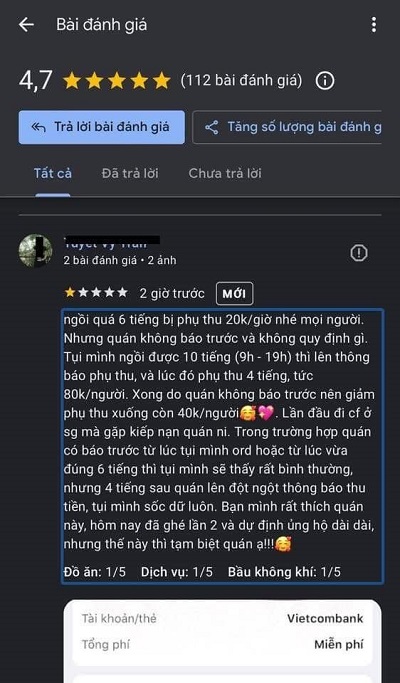Tap the back arrow icon
Viewport: 400px width, 683px height.
(26, 25)
